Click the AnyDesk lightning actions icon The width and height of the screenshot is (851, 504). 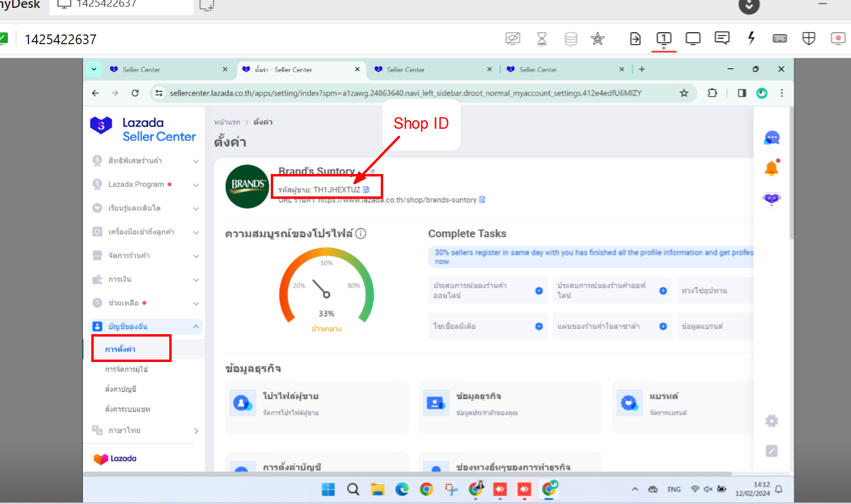pos(751,39)
